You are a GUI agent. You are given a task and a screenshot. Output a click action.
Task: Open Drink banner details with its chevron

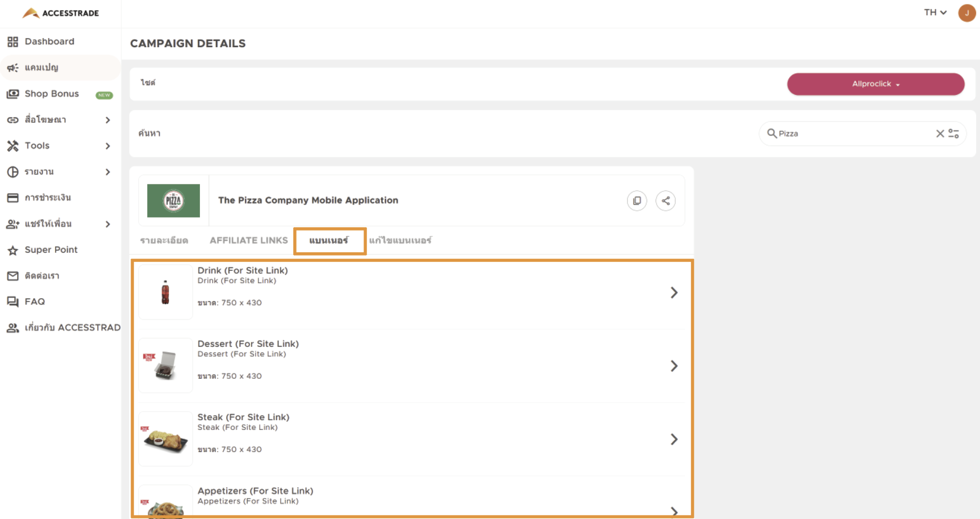coord(674,292)
